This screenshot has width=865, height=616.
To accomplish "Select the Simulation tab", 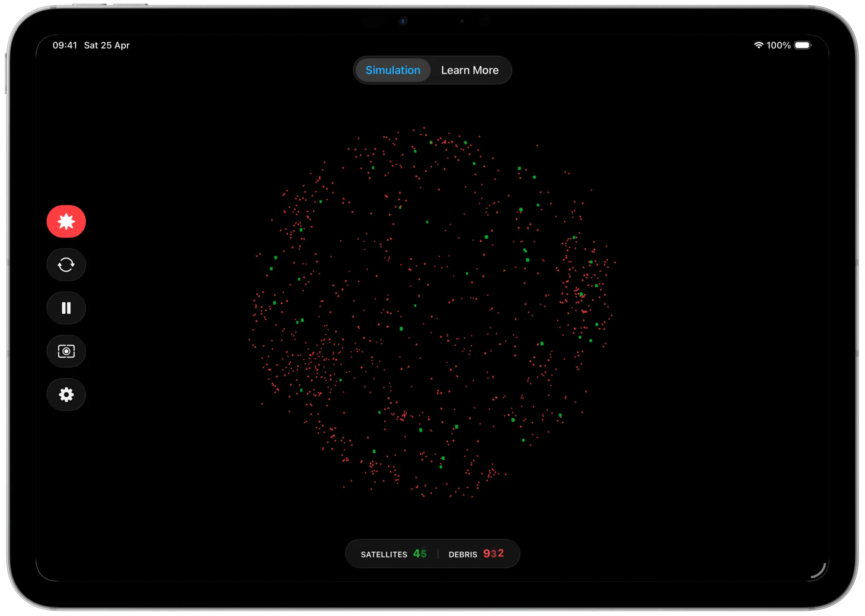I will pyautogui.click(x=393, y=70).
